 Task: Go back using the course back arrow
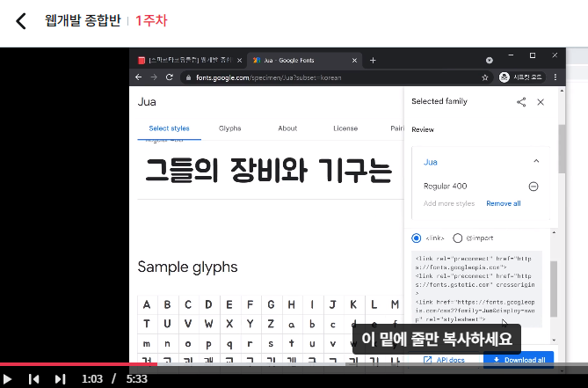(x=21, y=21)
